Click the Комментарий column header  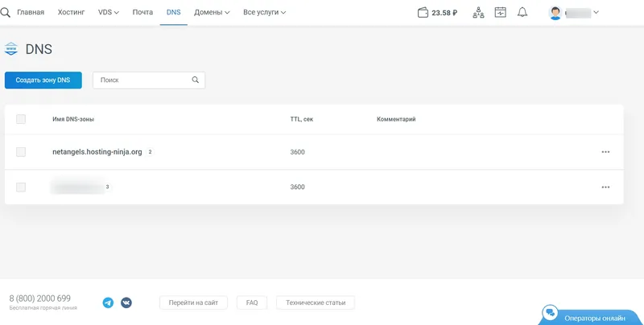[396, 119]
